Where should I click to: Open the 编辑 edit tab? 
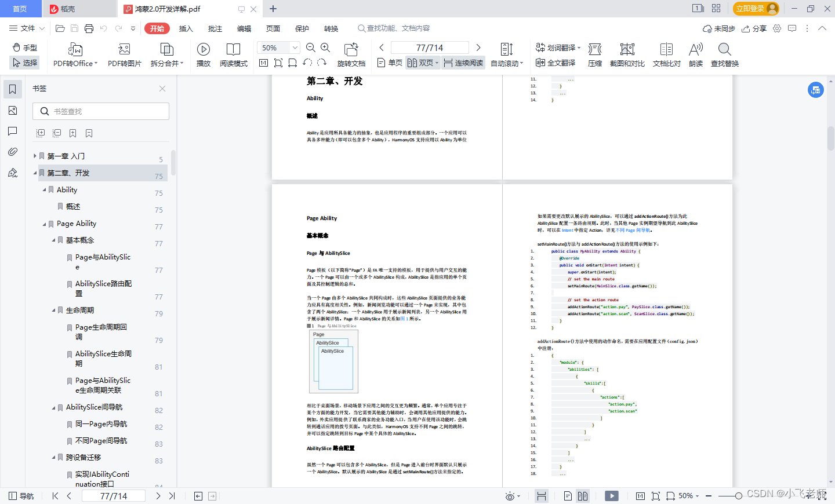(x=244, y=28)
